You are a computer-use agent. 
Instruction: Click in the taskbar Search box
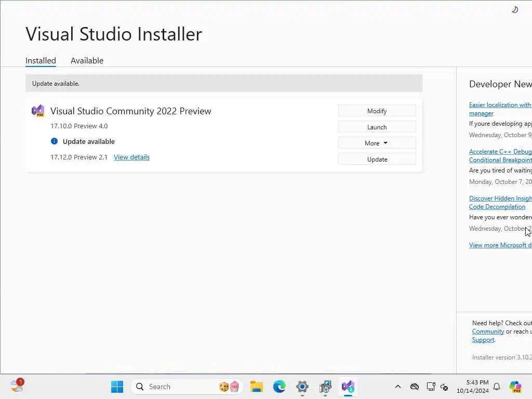click(x=187, y=387)
